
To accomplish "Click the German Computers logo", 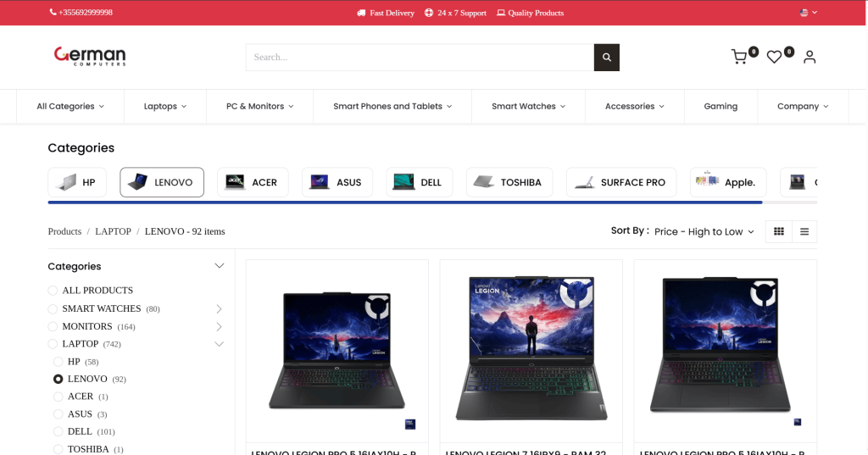I will click(90, 57).
